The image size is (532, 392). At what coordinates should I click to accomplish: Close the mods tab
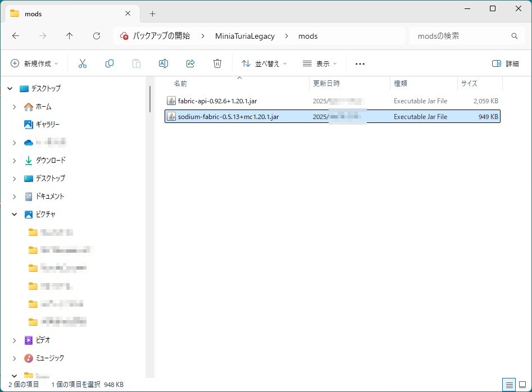(128, 13)
